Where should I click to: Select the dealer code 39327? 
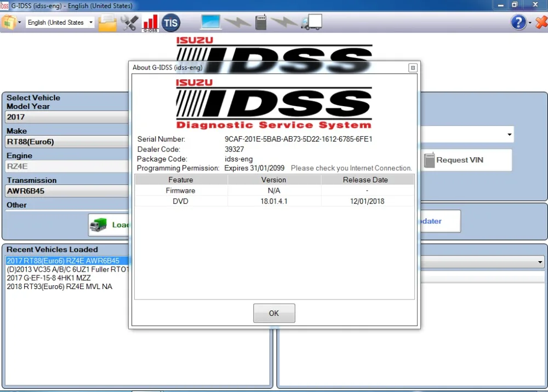(234, 149)
